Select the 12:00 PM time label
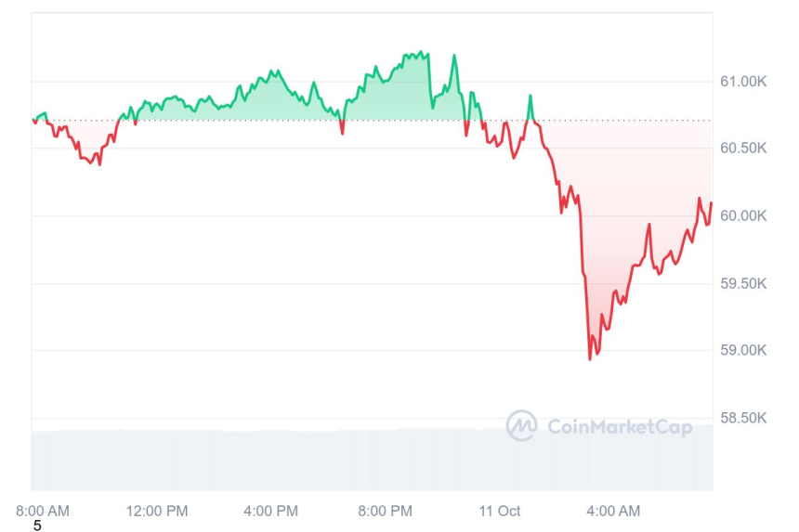 [x=157, y=511]
